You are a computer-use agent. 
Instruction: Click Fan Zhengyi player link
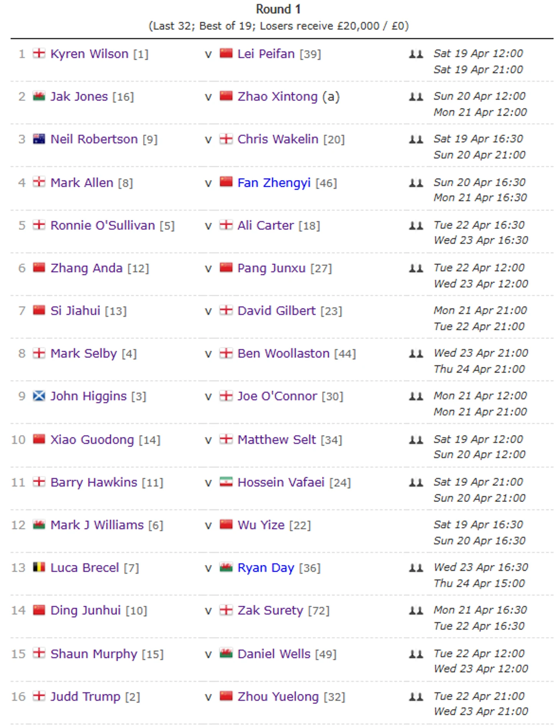tap(274, 183)
